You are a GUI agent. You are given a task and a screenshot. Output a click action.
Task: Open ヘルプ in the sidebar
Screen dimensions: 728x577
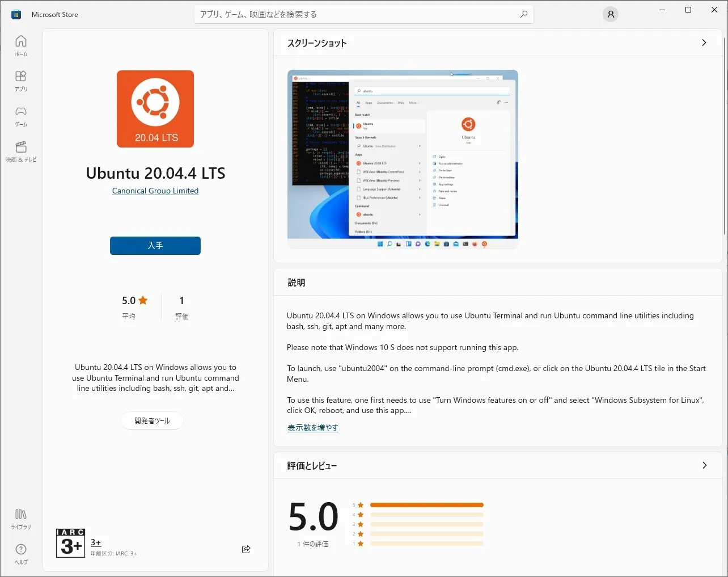(x=21, y=554)
